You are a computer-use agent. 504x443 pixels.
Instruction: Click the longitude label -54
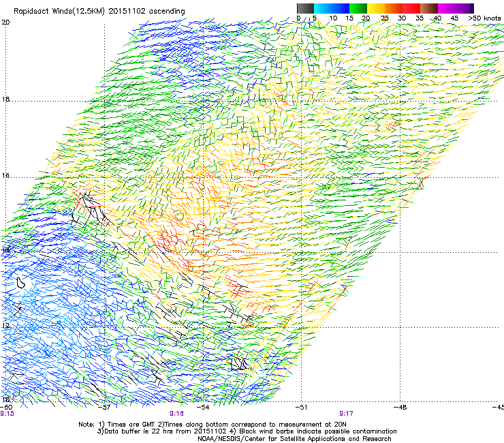[x=203, y=408]
